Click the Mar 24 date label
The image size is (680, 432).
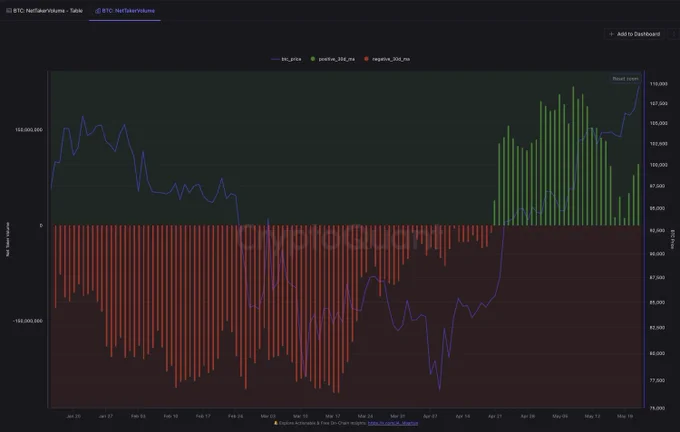[x=365, y=416]
